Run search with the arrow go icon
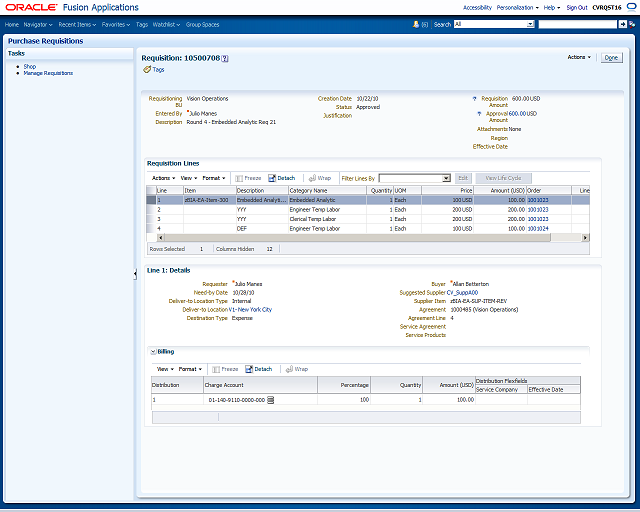Viewport: 640px width, 512px height. click(622, 24)
